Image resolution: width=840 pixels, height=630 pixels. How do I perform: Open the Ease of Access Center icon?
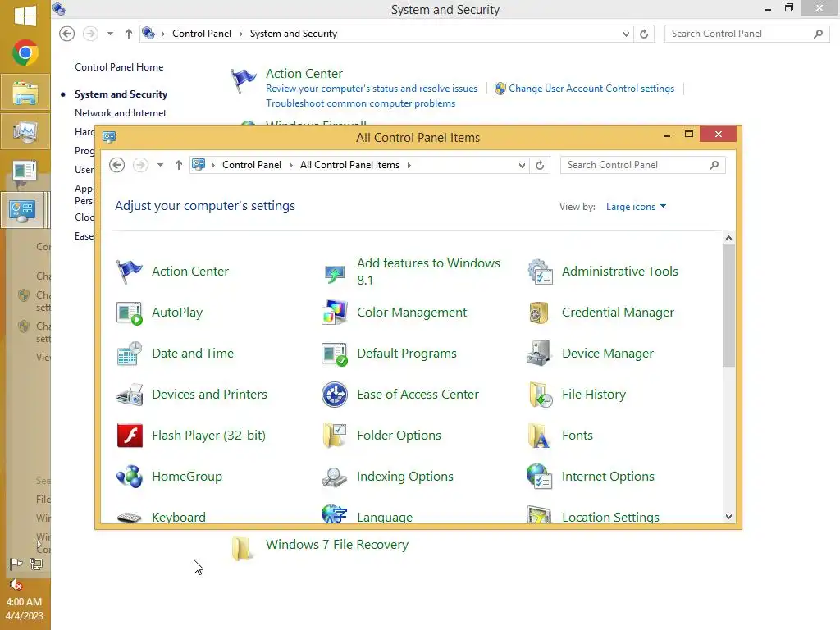point(335,395)
